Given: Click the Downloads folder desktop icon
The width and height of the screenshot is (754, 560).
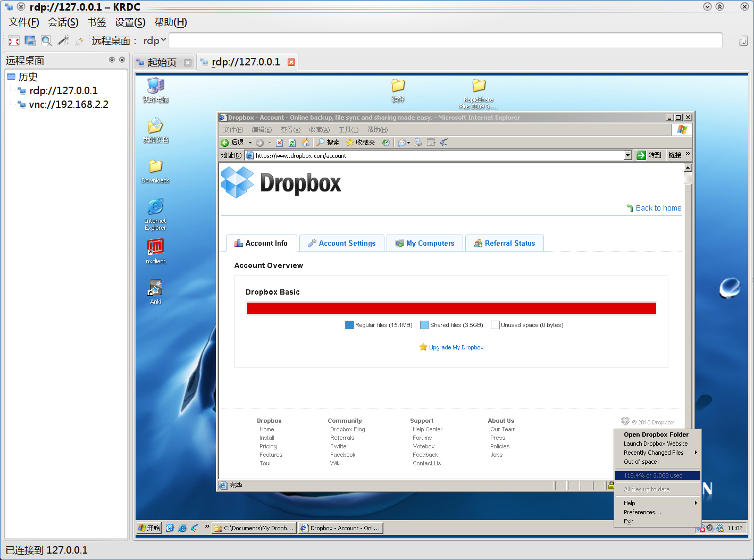Looking at the screenshot, I should 155,171.
